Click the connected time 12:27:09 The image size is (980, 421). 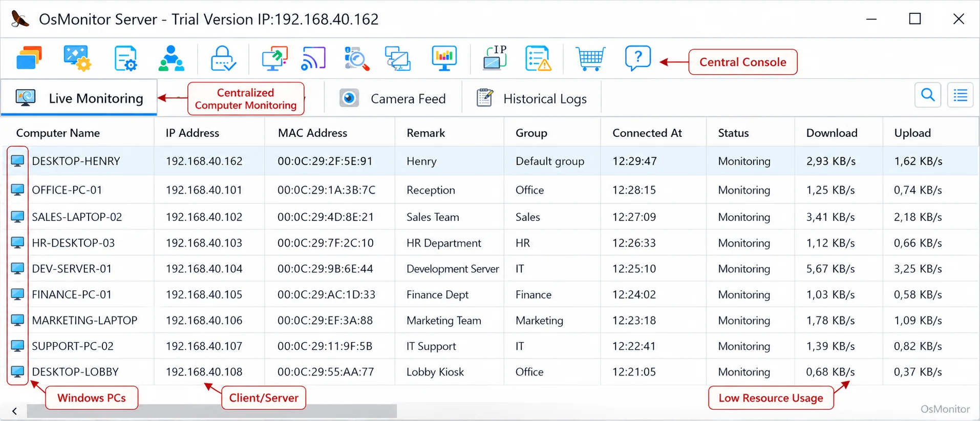click(634, 217)
